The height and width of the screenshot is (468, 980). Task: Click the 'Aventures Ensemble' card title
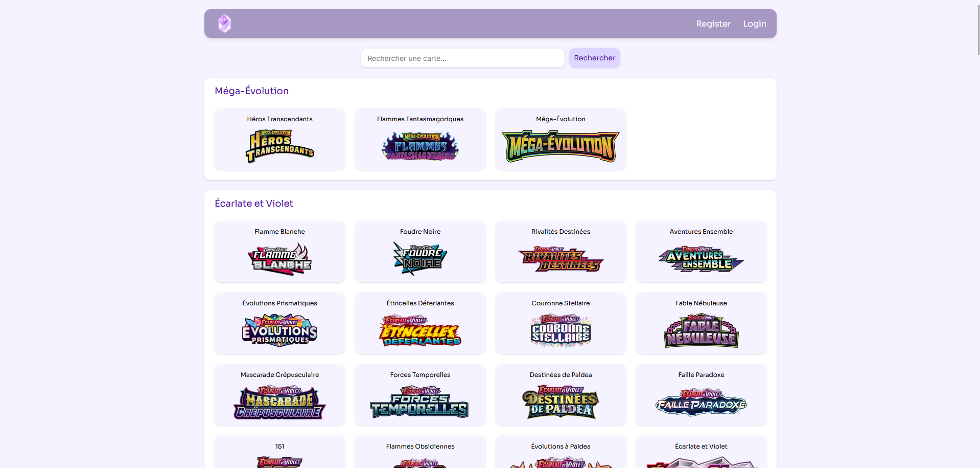click(701, 232)
